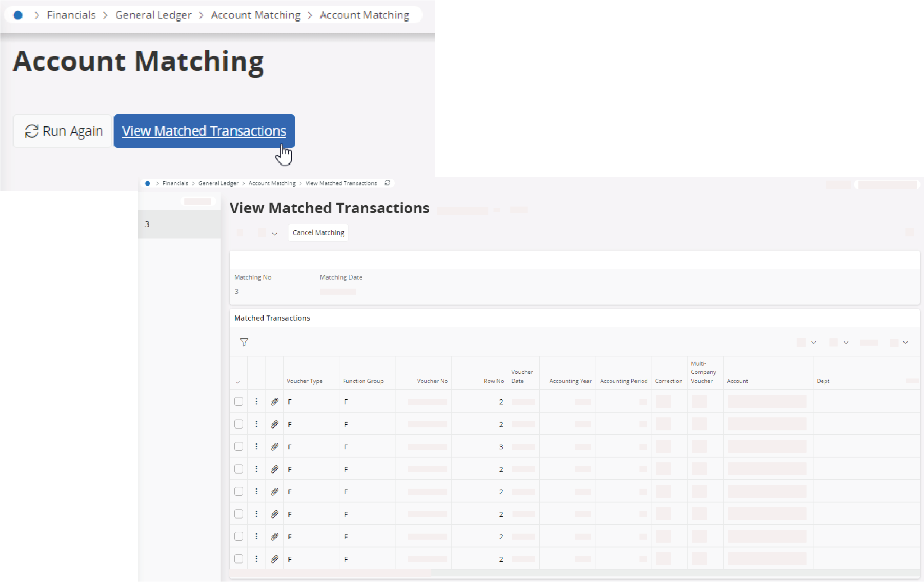Tick the checkbox of the Row No 3 row

(x=238, y=446)
